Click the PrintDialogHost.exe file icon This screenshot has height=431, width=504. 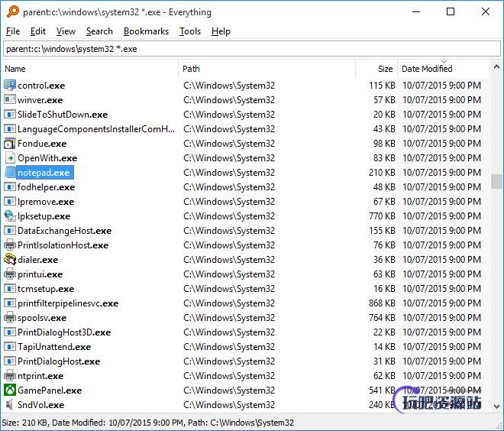[x=10, y=361]
